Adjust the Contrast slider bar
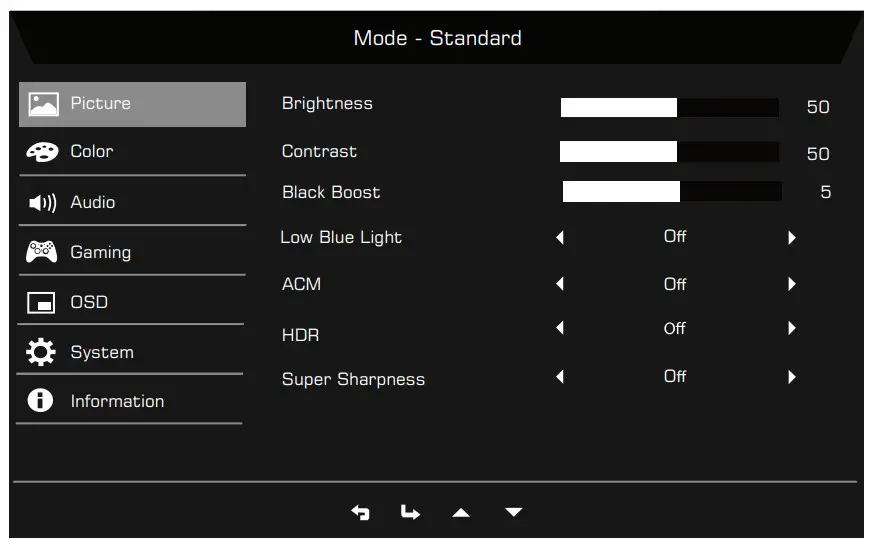Screen dimensions: 877x550 (669, 152)
